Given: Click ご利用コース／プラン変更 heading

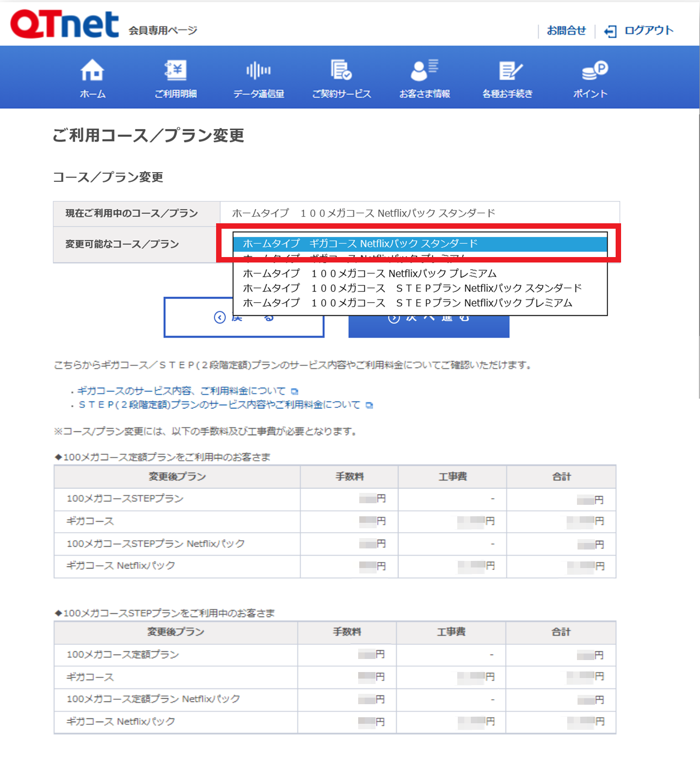Looking at the screenshot, I should (x=148, y=135).
